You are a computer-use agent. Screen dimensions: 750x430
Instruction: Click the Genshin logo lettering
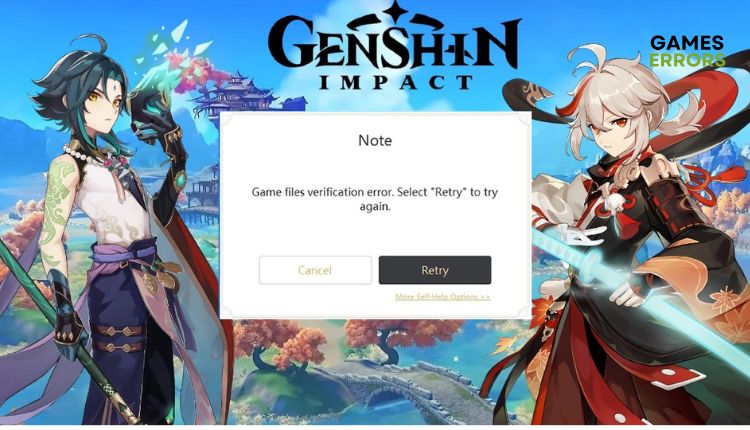pos(394,44)
